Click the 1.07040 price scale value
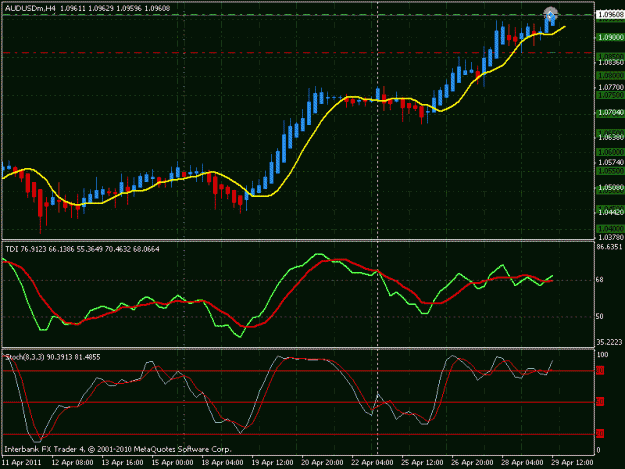 tap(610, 113)
